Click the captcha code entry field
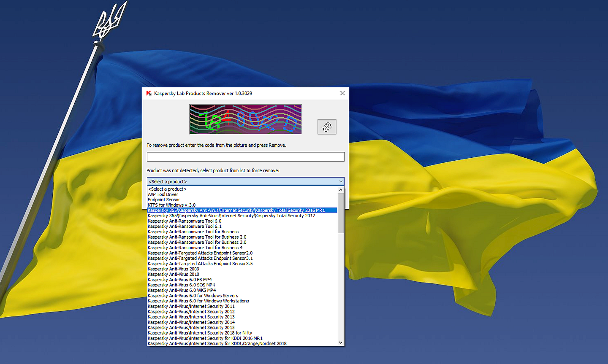This screenshot has height=364, width=608. coord(245,157)
